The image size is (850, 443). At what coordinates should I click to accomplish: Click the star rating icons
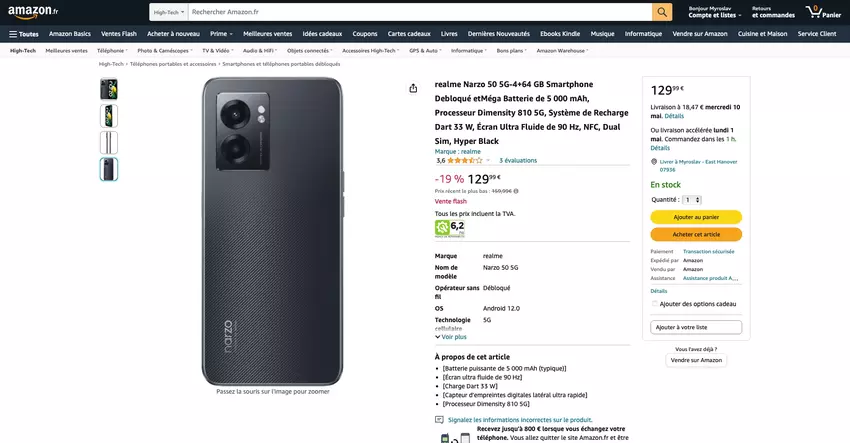coord(464,160)
